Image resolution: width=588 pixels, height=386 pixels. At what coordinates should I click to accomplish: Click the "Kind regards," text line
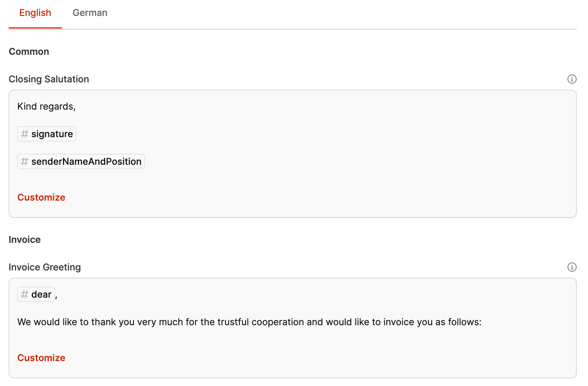click(x=46, y=106)
